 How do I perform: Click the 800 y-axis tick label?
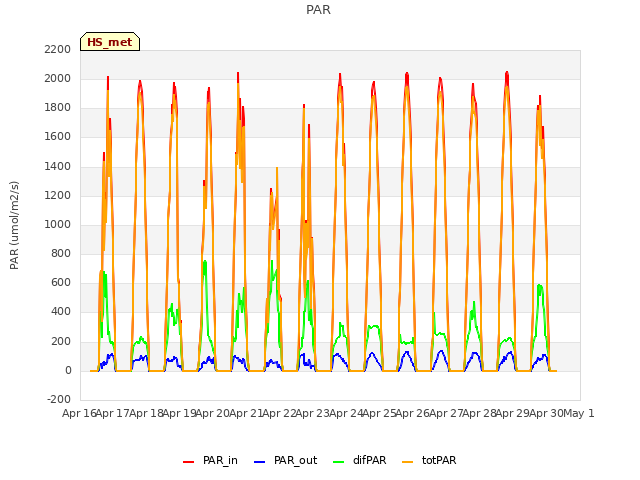pos(61,253)
